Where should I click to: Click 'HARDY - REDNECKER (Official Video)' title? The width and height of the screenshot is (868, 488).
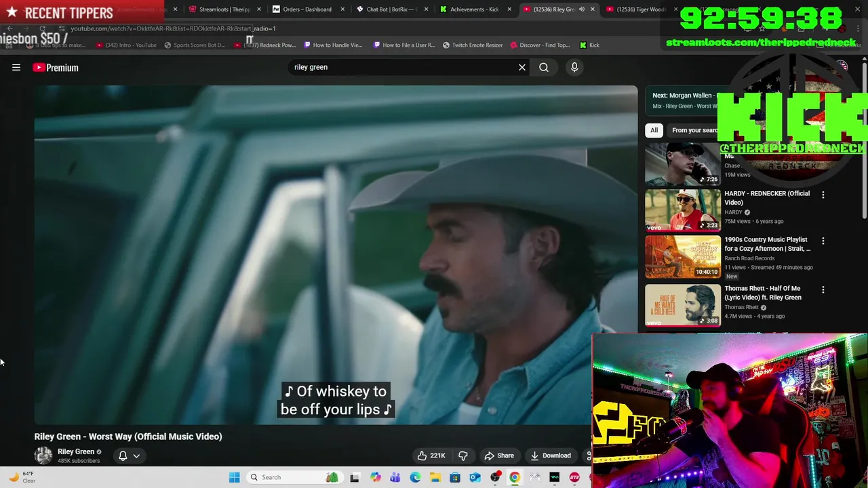pos(767,198)
